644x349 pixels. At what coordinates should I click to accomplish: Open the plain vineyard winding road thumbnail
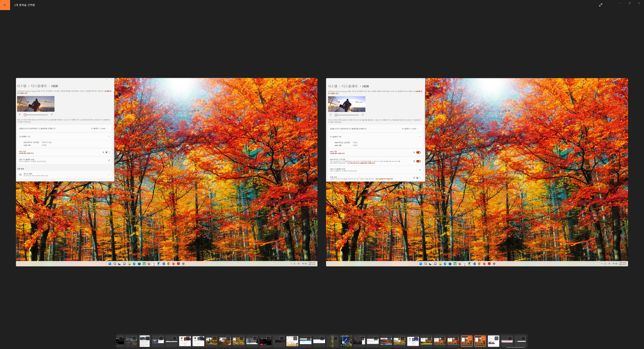pos(238,341)
